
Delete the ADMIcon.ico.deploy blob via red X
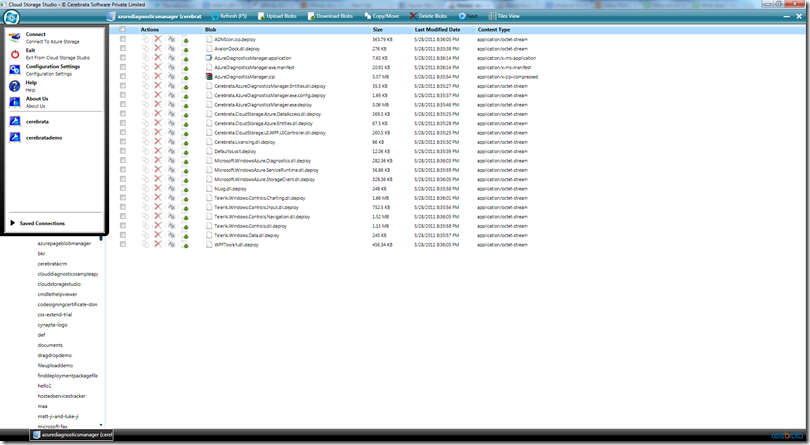[x=158, y=39]
